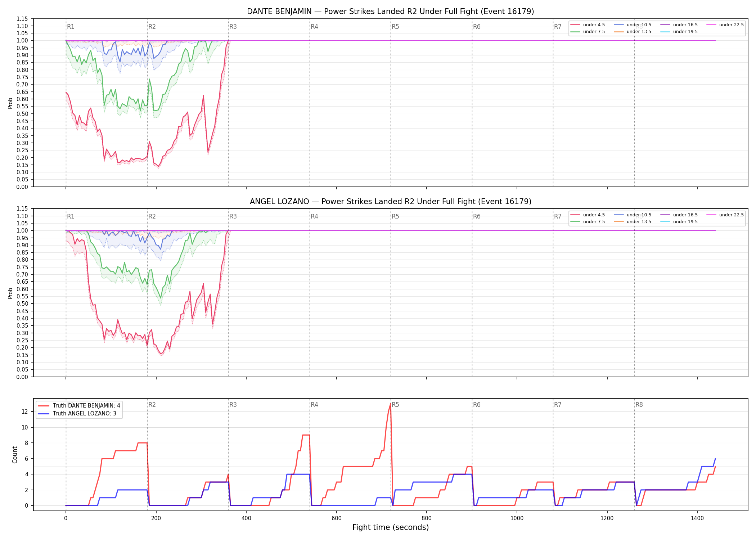This screenshot has width=756, height=540.
Task: Select 'under 4.5' legend entry in DANTE BENJAMIN chart
Action: pos(588,25)
